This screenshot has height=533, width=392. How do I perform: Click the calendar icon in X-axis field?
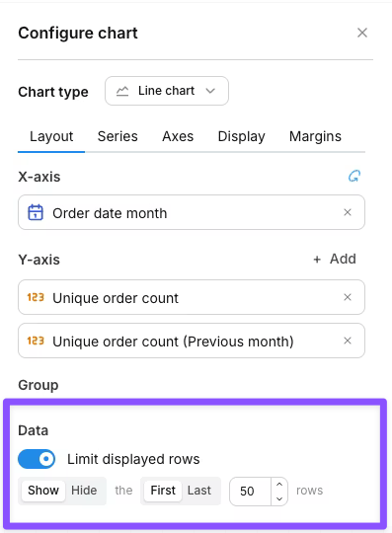pyautogui.click(x=36, y=212)
